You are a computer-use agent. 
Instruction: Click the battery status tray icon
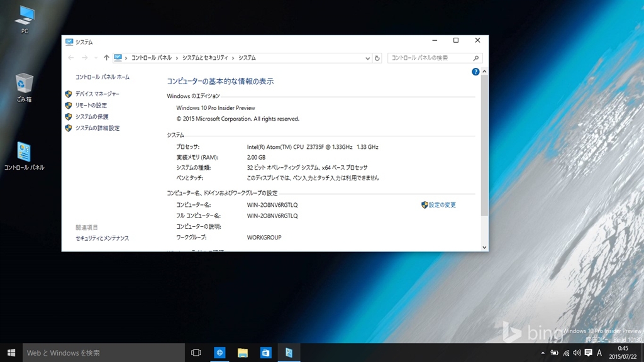point(555,353)
